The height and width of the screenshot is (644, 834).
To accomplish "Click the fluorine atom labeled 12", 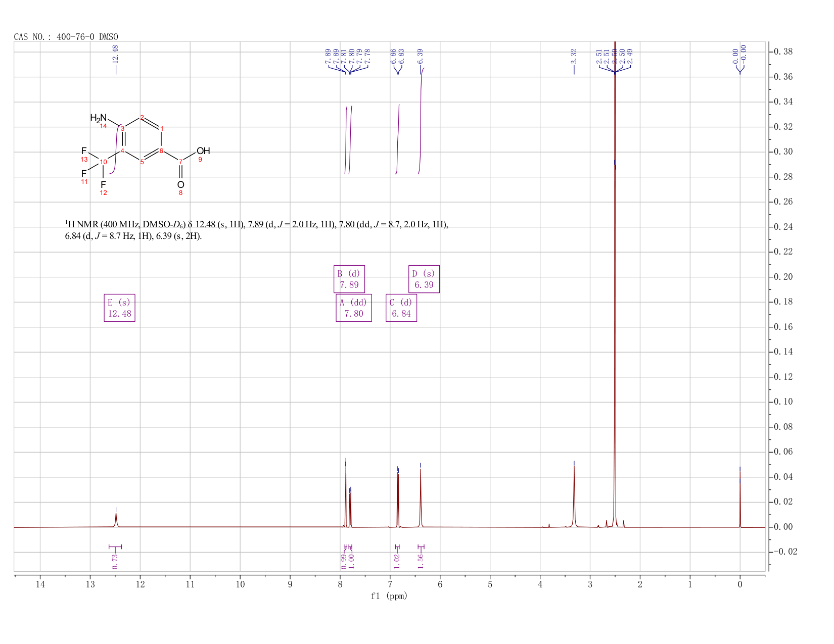I will point(103,185).
